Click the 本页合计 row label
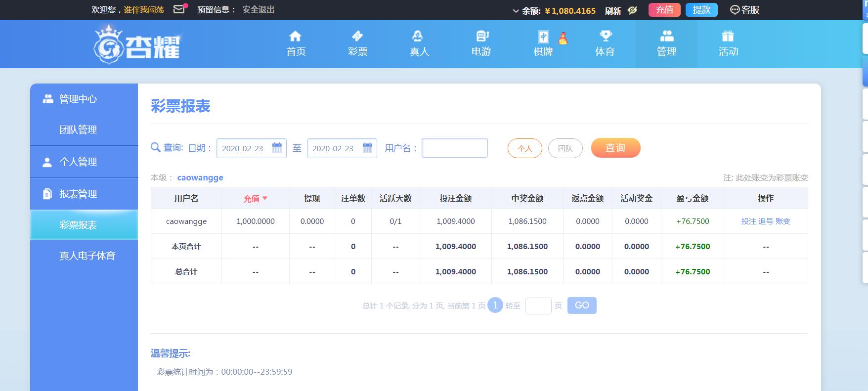This screenshot has height=391, width=868. coord(186,247)
